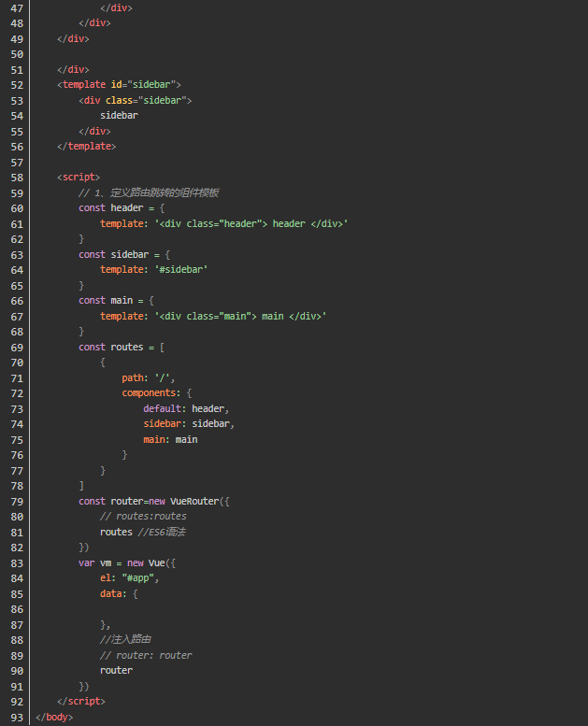
Task: Click the 'vm' variable name
Action: tap(106, 562)
